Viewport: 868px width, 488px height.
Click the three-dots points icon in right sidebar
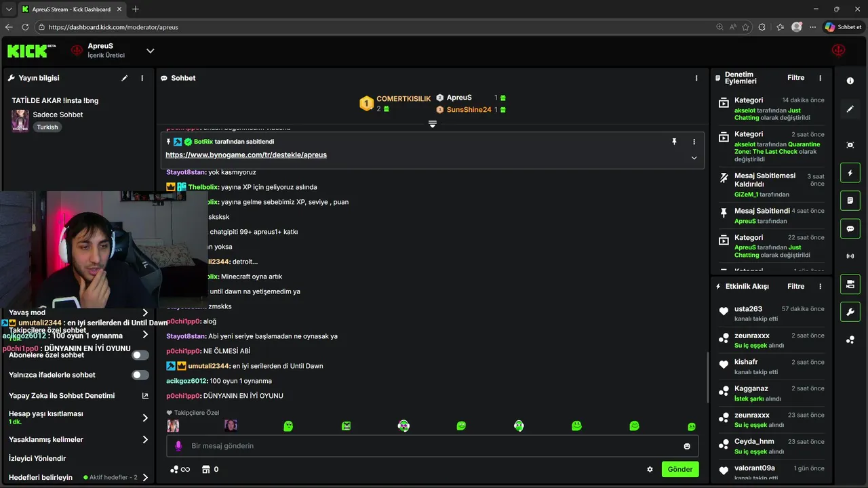coord(850,340)
